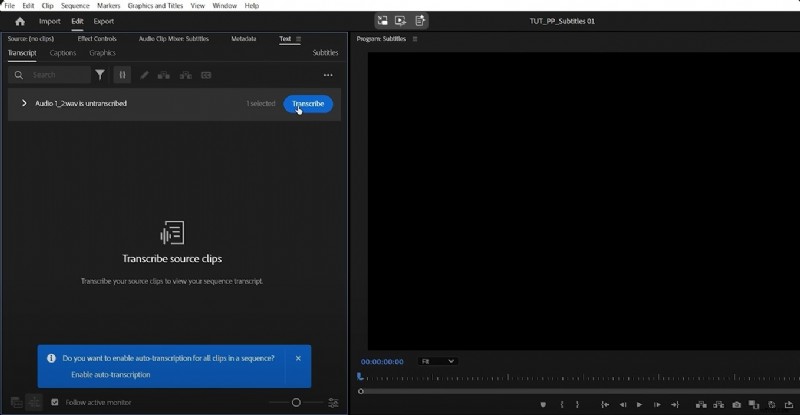
Task: Click the pencil edit icon in transcript toolbar
Action: [x=144, y=75]
